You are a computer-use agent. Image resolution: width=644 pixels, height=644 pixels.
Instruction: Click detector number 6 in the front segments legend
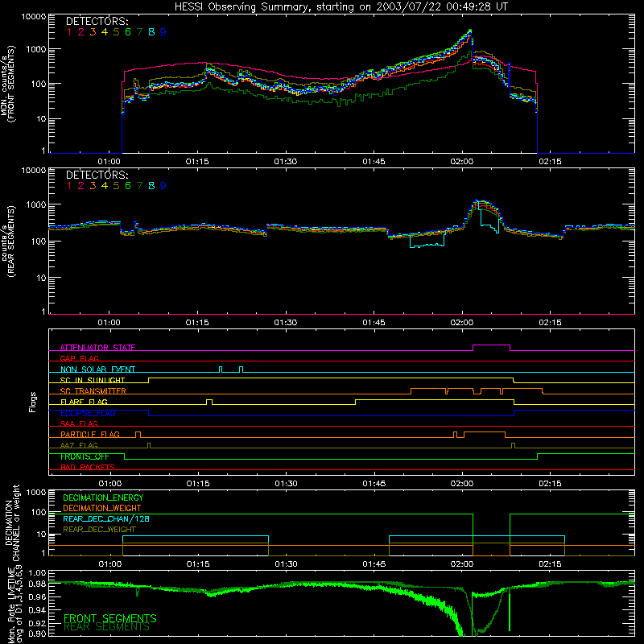pos(128,31)
